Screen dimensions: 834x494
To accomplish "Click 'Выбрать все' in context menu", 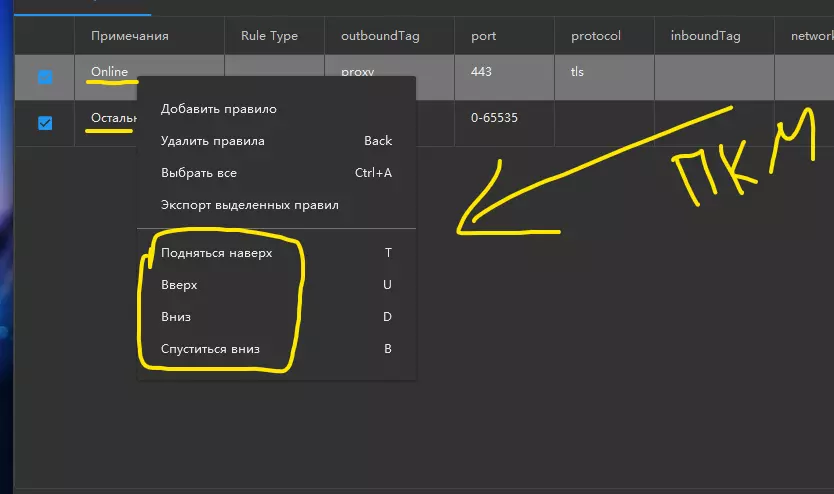I will point(198,173).
